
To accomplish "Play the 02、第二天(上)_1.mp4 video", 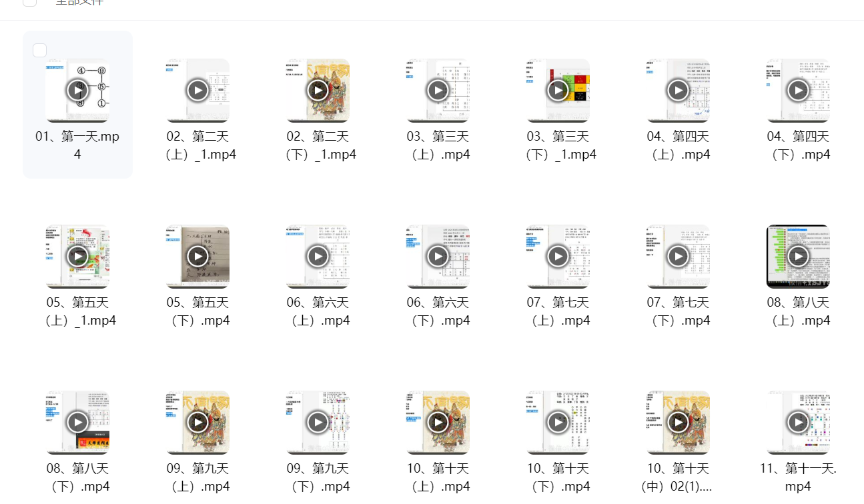I will click(197, 90).
